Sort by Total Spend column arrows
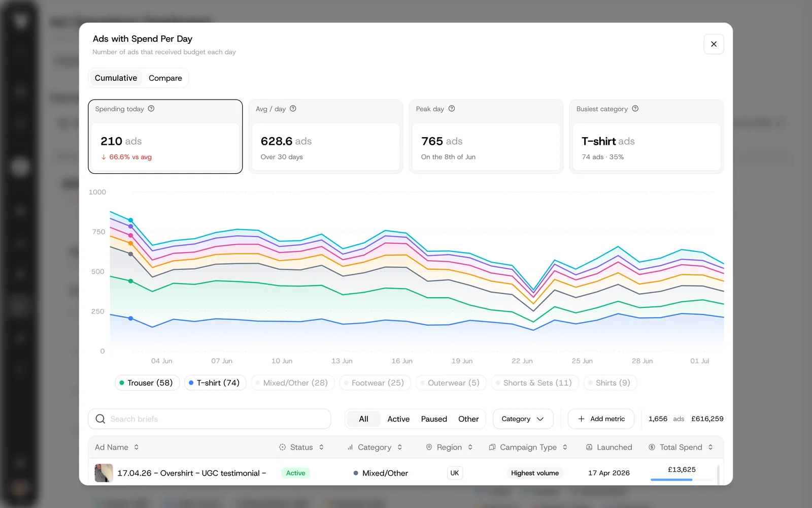 (x=710, y=447)
